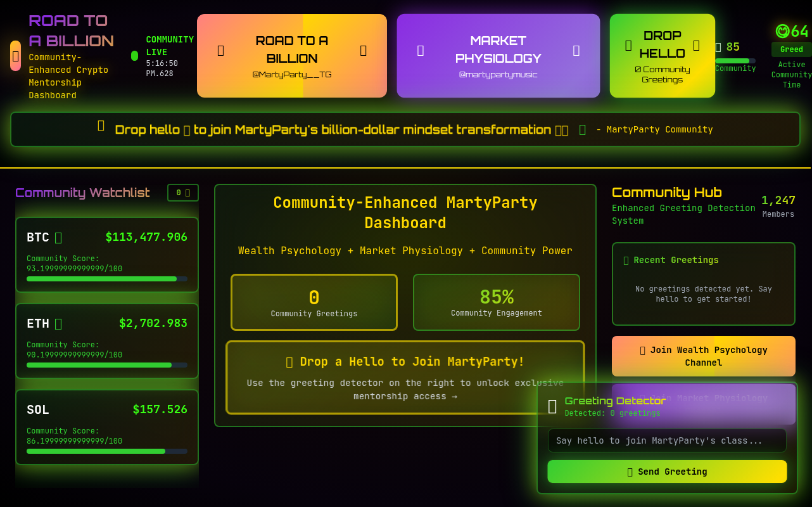
Task: Click the left icon on Road To A Billion banner
Action: tap(220, 51)
